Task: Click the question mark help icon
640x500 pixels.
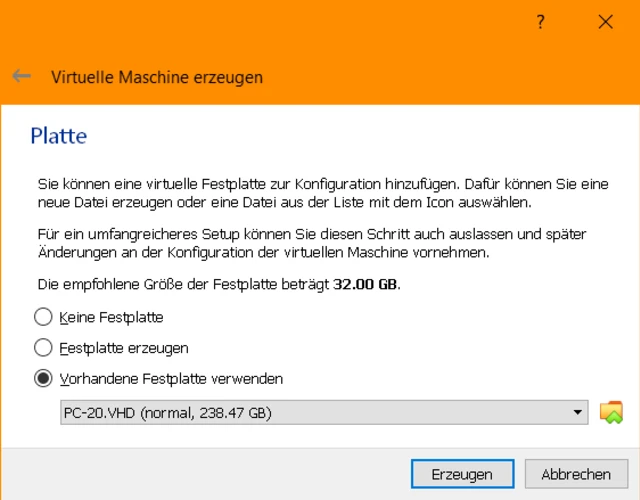Action: [x=541, y=22]
